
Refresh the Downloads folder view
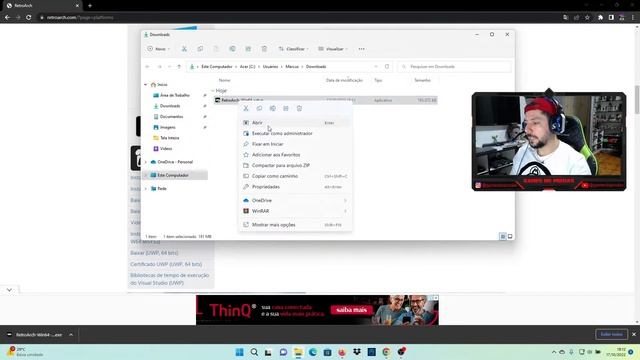click(x=387, y=67)
